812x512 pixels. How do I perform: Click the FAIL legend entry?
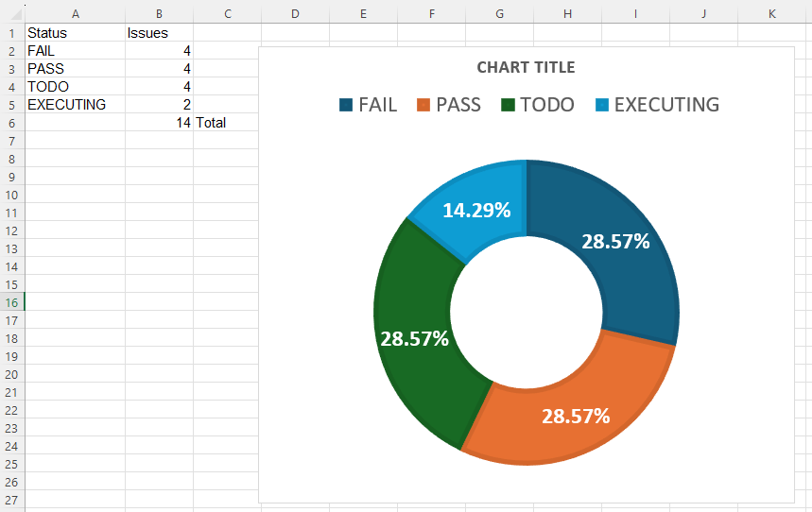(369, 105)
